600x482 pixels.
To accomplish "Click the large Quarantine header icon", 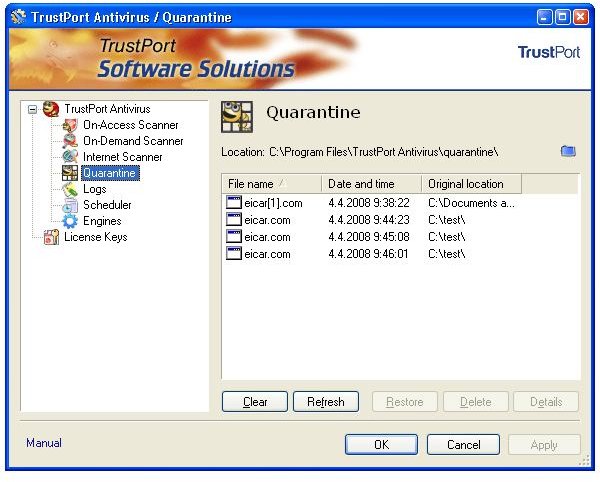I will pos(237,117).
